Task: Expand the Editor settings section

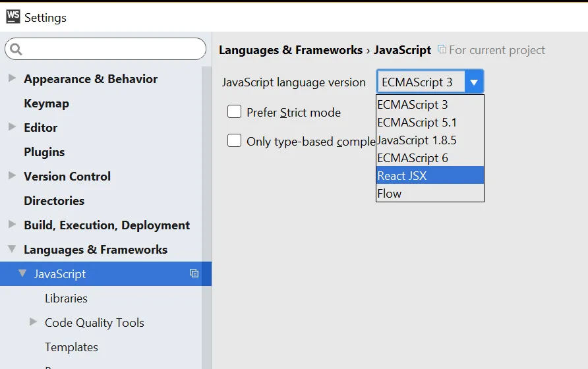Action: click(12, 127)
